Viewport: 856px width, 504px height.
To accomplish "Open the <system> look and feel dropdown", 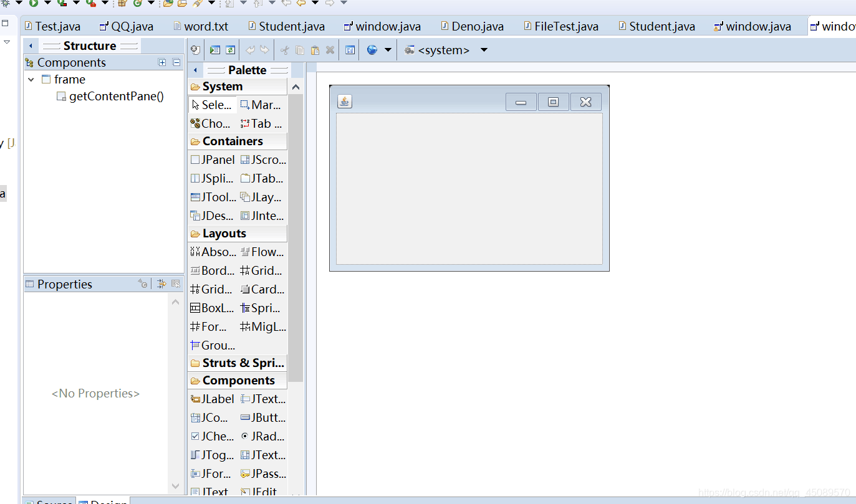I will 484,50.
